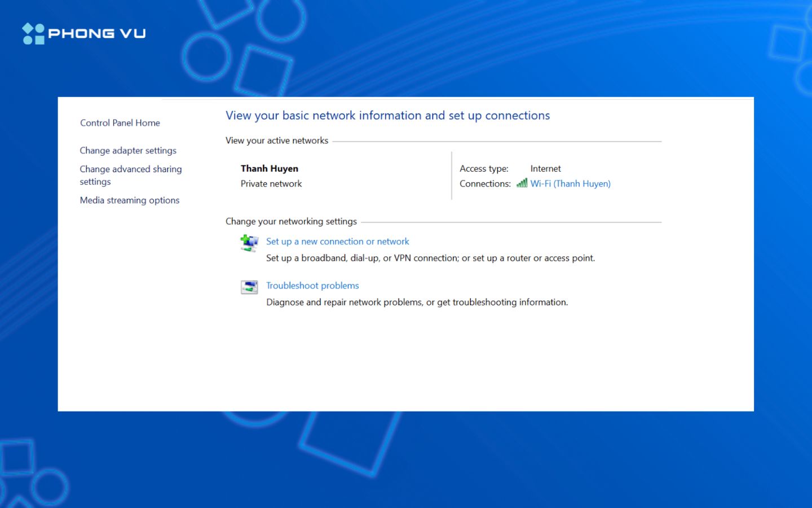Click the Phong Vu logo icon

tap(32, 33)
